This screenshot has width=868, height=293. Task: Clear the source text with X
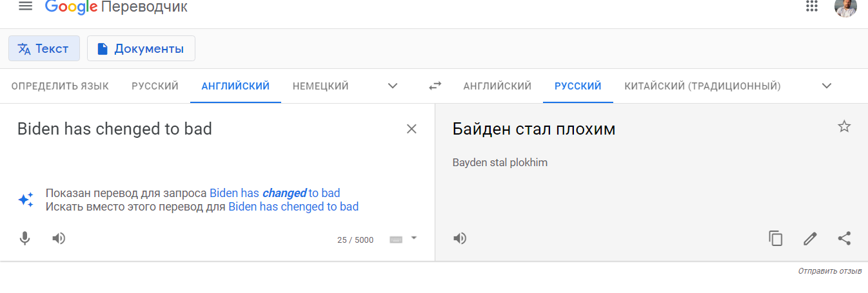(x=411, y=129)
